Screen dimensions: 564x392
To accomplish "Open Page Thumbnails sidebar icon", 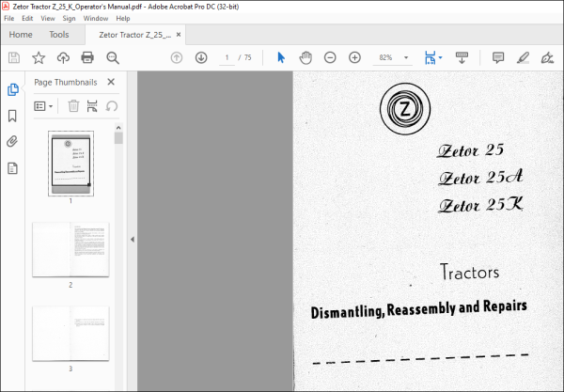I will point(13,89).
